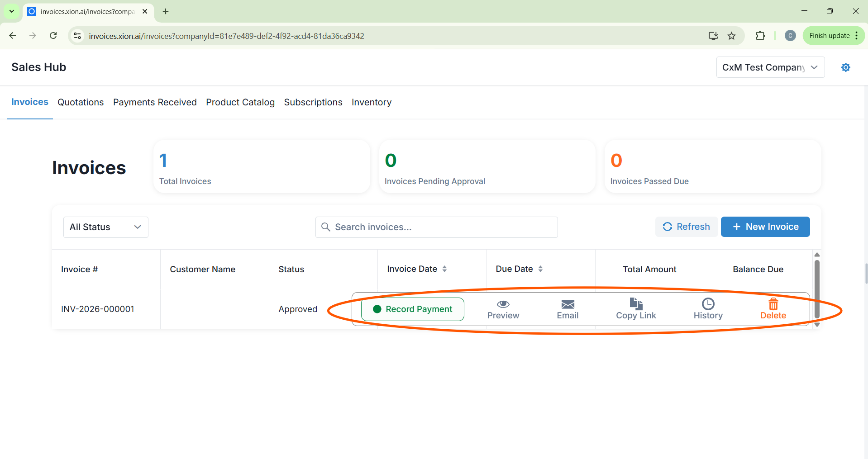Open the invoice History clock icon

tap(708, 304)
